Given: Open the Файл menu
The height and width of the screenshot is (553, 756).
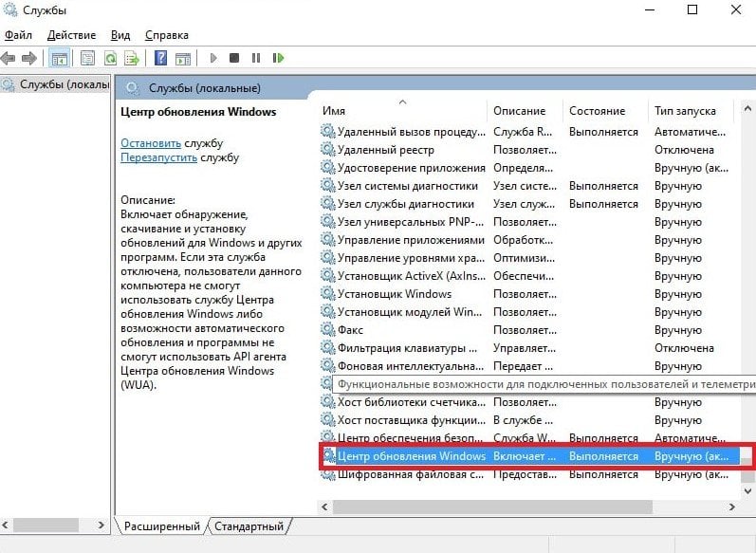Looking at the screenshot, I should (18, 35).
